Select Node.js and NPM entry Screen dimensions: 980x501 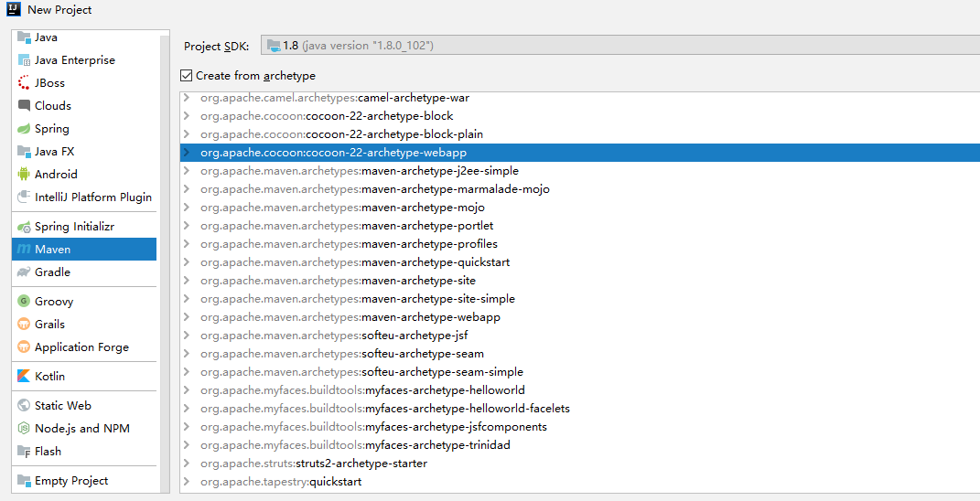point(84,428)
